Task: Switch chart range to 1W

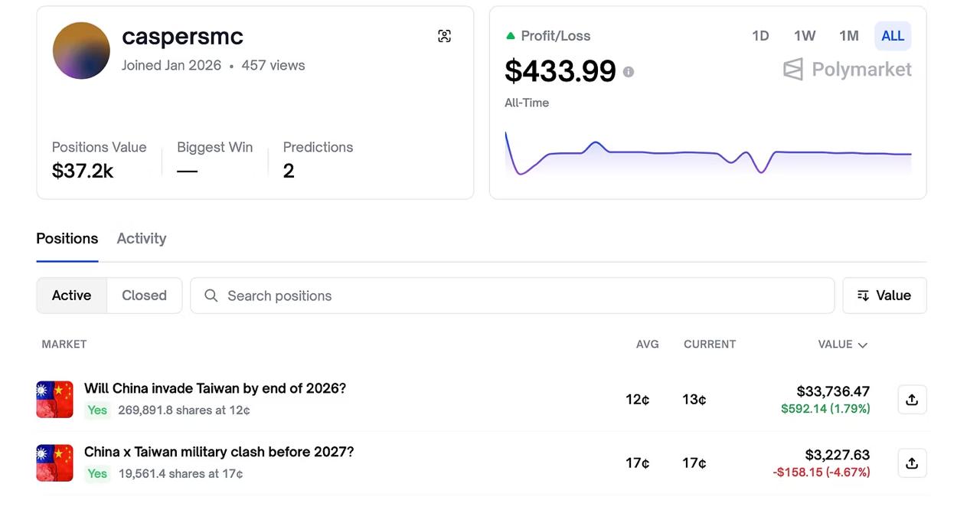Action: 804,36
